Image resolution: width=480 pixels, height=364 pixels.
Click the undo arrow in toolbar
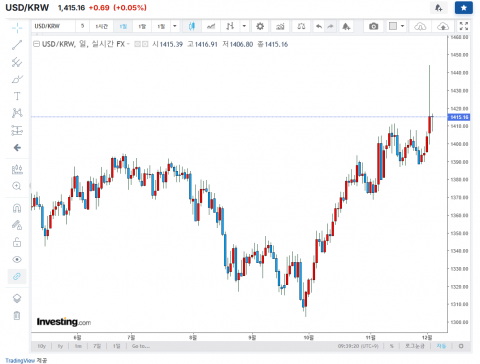[319, 26]
